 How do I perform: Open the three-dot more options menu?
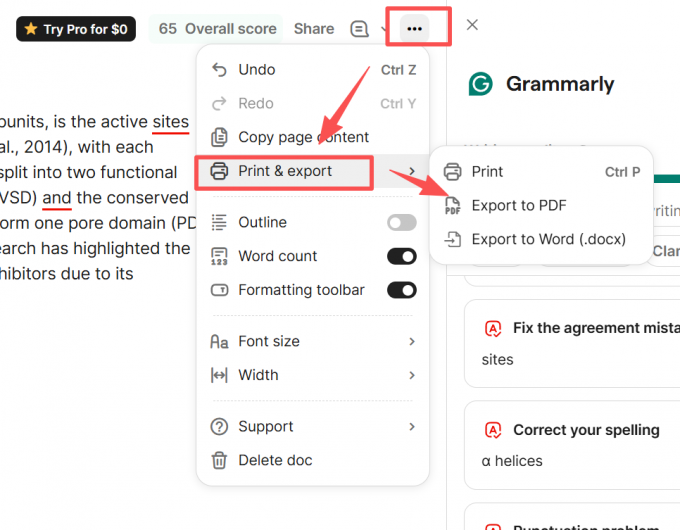[x=414, y=29]
